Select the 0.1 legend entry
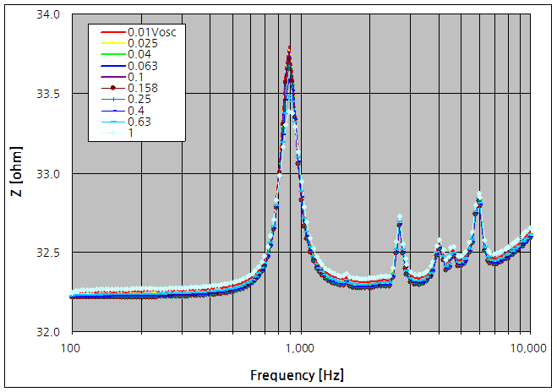This screenshot has height=392, width=557. [122, 77]
